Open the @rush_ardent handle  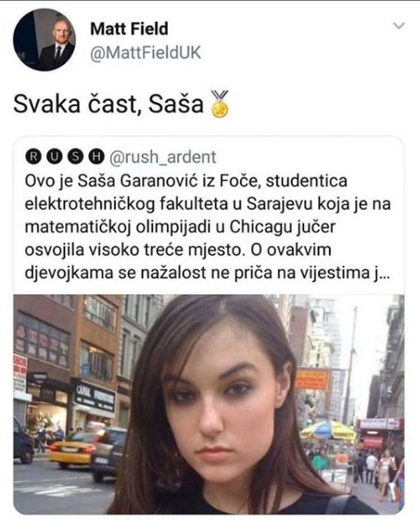[162, 157]
